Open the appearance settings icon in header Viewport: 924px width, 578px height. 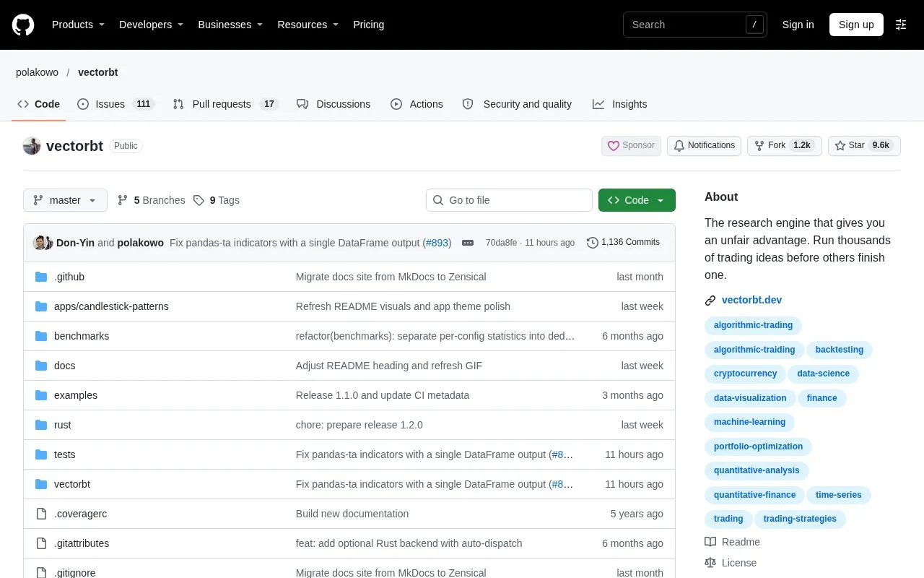(x=901, y=25)
